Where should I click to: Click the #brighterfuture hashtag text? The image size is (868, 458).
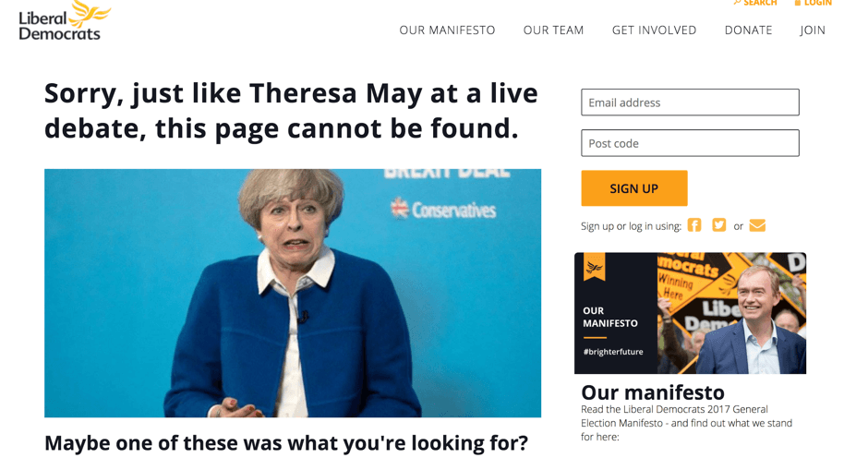pyautogui.click(x=613, y=352)
